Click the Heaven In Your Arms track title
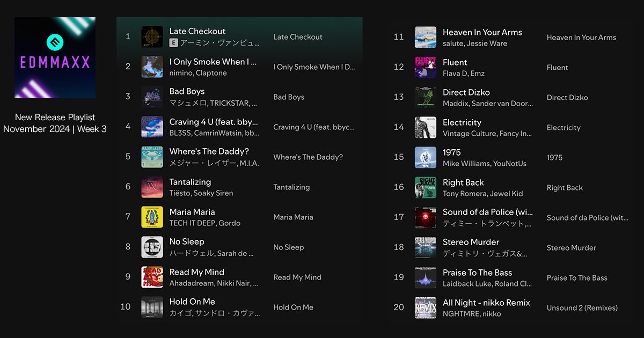 click(x=482, y=32)
